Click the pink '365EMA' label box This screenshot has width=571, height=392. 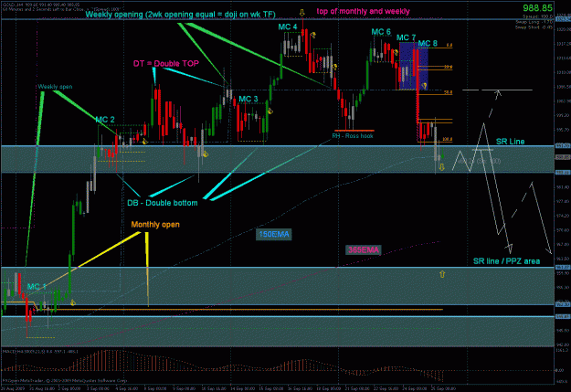[x=364, y=250]
